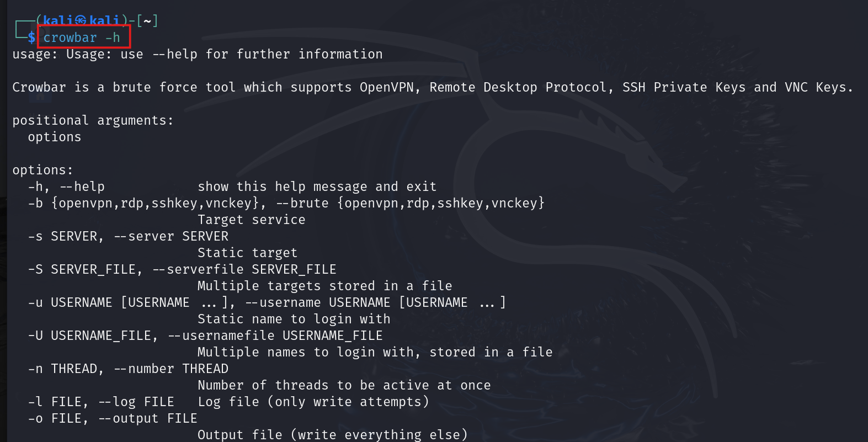Click the 'positional arguments:' heading

93,120
